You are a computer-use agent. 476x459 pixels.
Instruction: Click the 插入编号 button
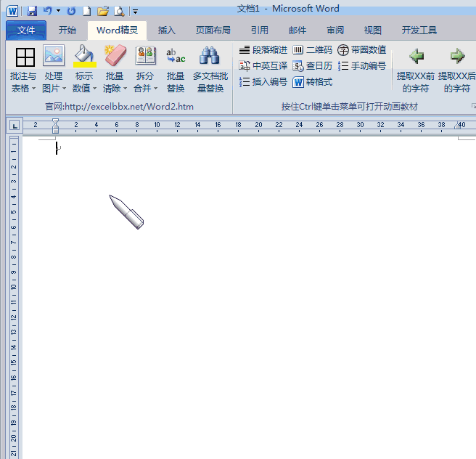click(x=263, y=82)
